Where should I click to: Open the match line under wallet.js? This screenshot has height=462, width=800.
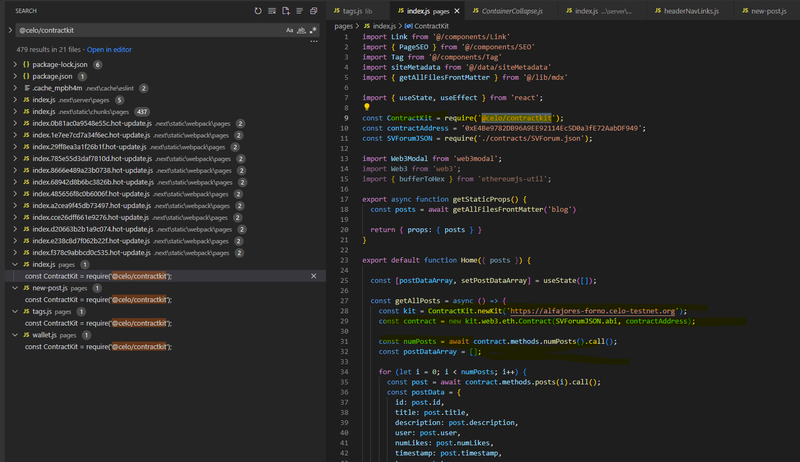[98, 347]
